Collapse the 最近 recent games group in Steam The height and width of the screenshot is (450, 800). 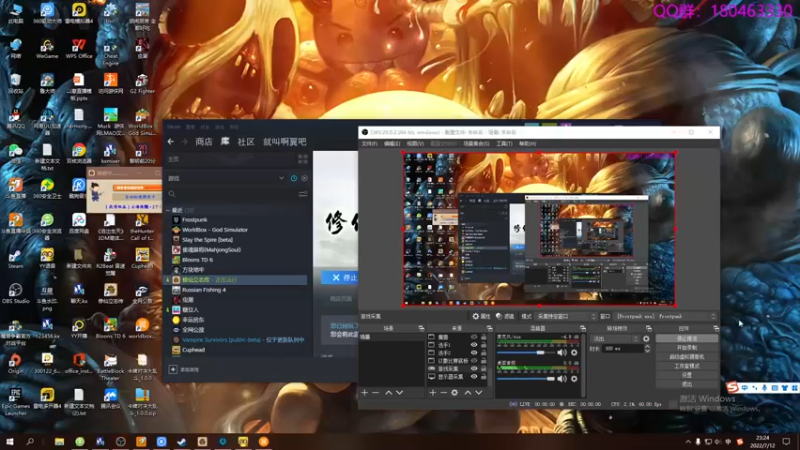[168, 210]
